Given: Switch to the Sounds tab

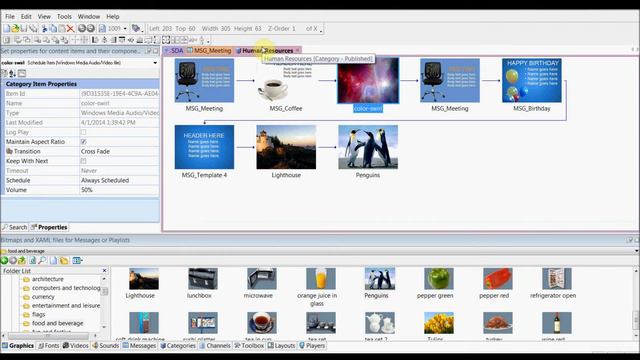Looking at the screenshot, I should click(x=105, y=346).
